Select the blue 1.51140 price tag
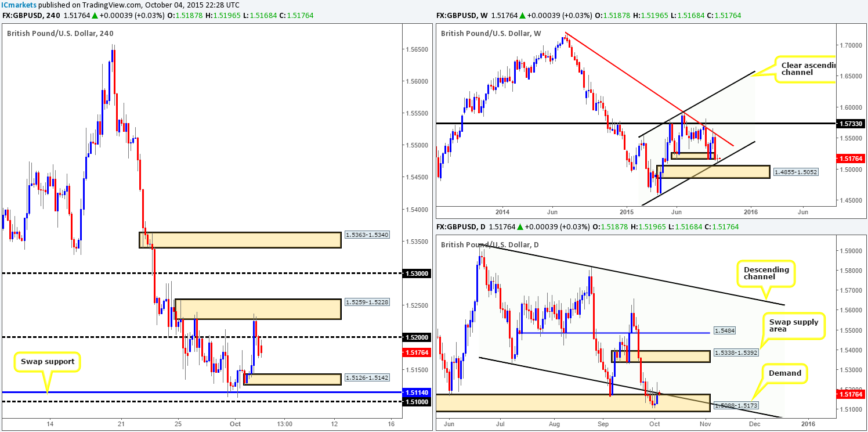 [417, 393]
